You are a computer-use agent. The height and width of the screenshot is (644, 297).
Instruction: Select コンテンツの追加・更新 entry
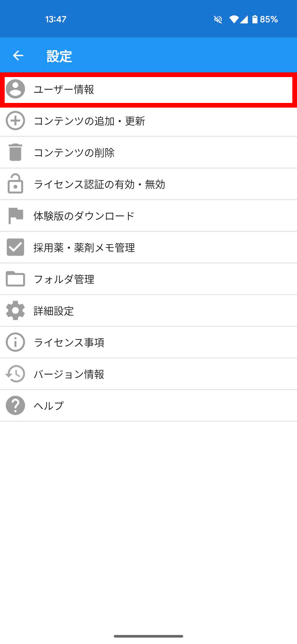click(x=89, y=121)
